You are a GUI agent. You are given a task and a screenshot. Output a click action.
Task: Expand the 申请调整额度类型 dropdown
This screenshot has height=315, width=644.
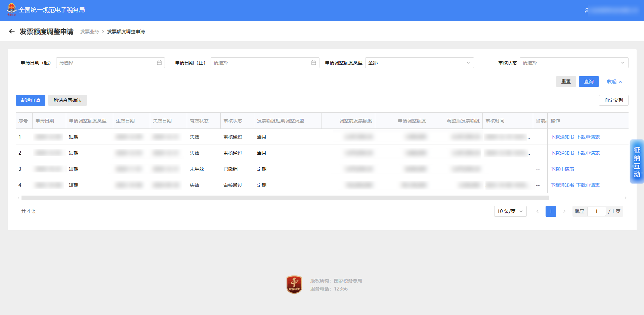(419, 63)
